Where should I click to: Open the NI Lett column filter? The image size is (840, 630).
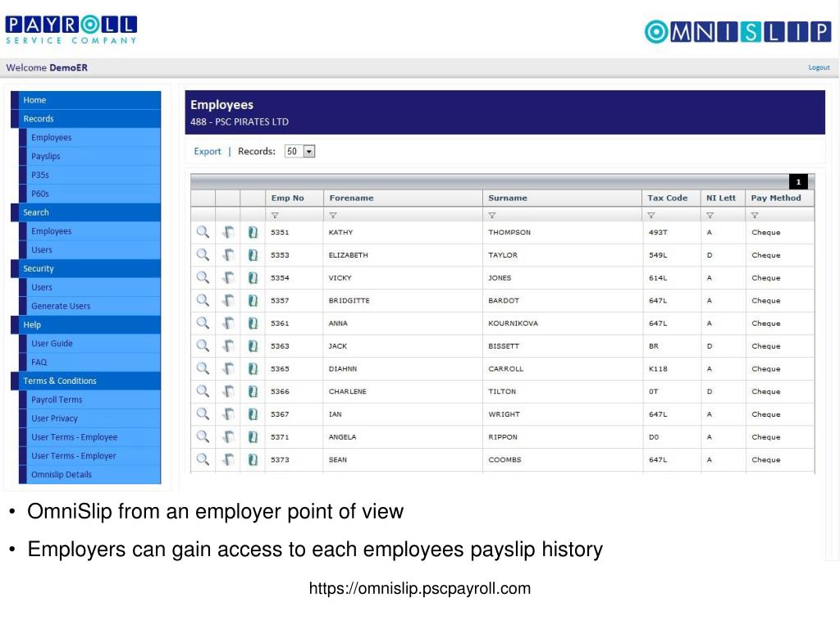(x=710, y=216)
